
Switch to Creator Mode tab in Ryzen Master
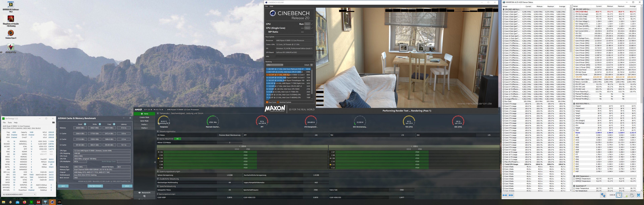pos(144,117)
